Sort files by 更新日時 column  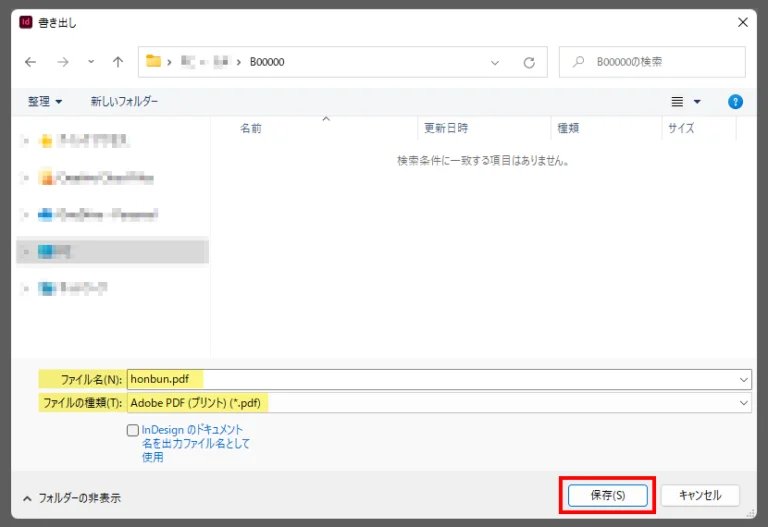click(x=446, y=129)
